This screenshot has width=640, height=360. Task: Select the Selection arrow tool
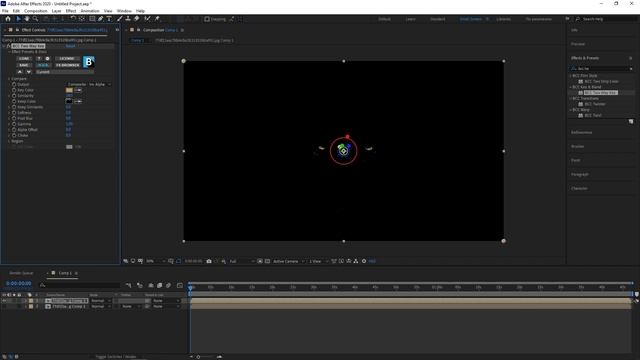(18, 19)
